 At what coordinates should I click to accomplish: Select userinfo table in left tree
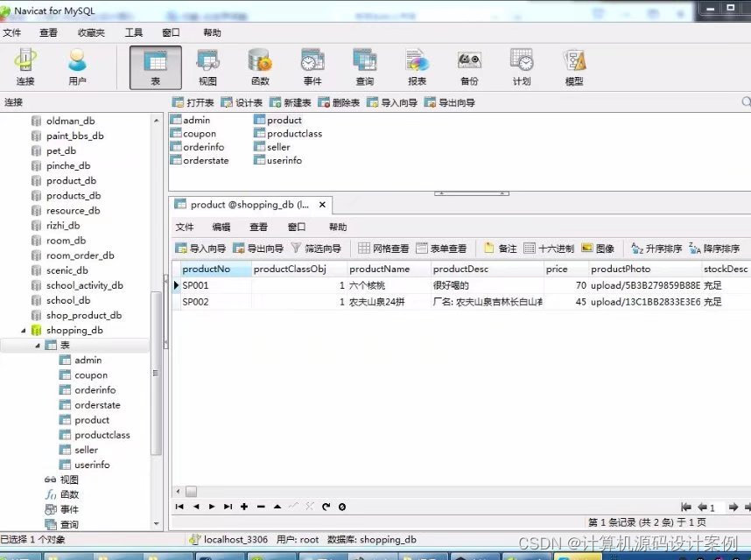coord(92,465)
